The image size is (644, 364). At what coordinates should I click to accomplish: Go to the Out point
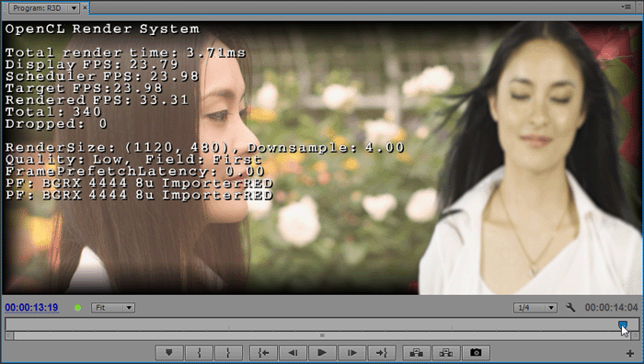coord(382,352)
